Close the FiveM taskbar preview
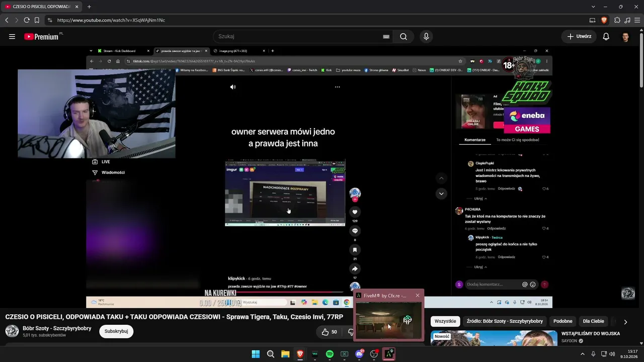Screen dimensions: 644x362 (x=417, y=296)
